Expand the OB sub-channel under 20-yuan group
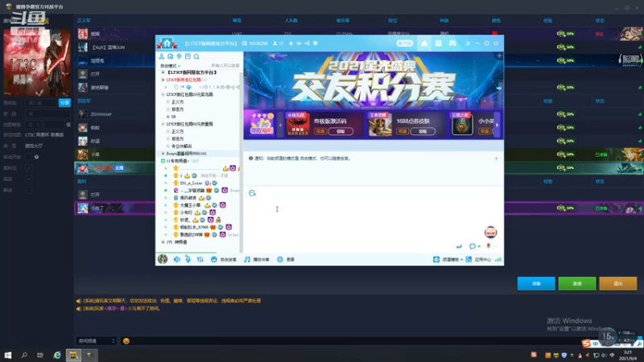 click(168, 117)
